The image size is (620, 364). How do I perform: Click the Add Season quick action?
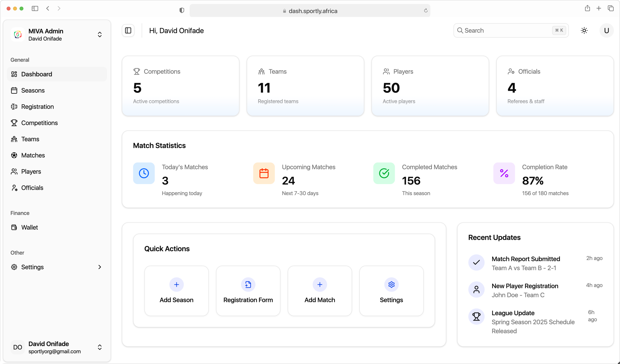point(176,291)
